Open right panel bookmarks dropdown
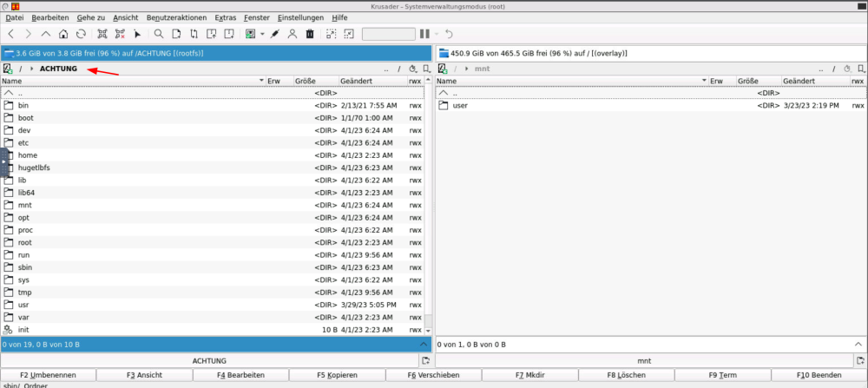868x388 pixels. point(862,69)
